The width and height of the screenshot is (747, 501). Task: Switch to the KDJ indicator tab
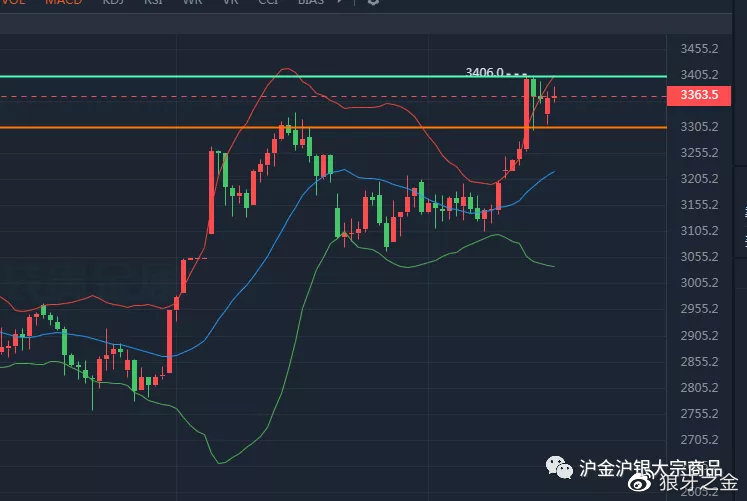[113, 1]
